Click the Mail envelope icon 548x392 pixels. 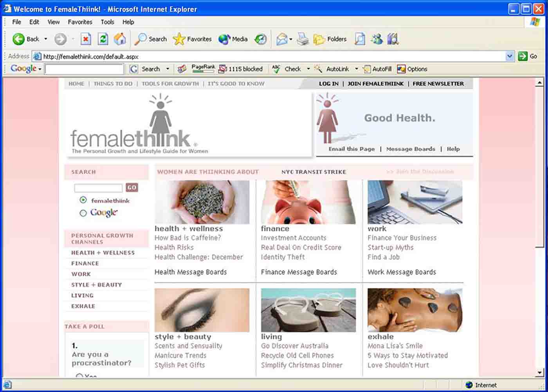tap(281, 39)
